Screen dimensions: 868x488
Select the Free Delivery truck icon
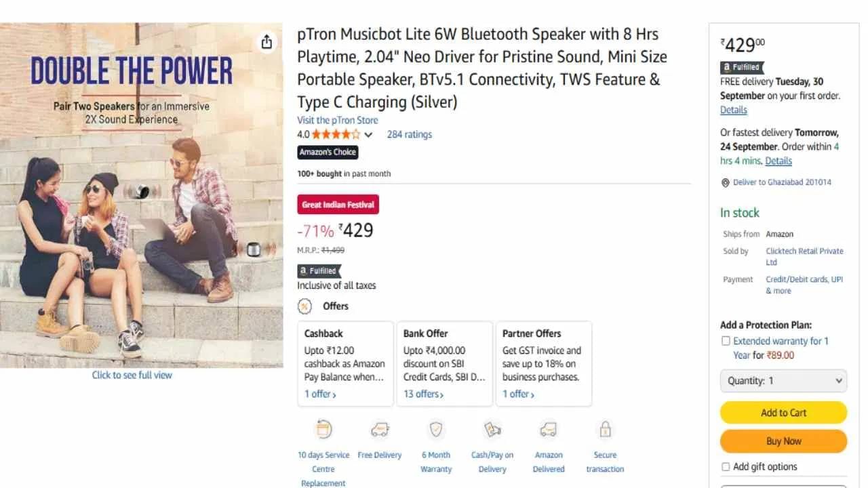[x=380, y=429]
